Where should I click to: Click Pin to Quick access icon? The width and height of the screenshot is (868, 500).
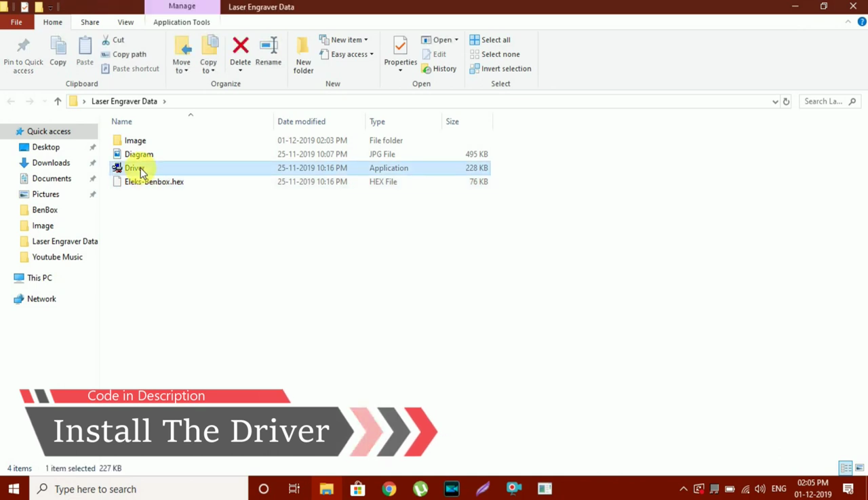[x=23, y=46]
